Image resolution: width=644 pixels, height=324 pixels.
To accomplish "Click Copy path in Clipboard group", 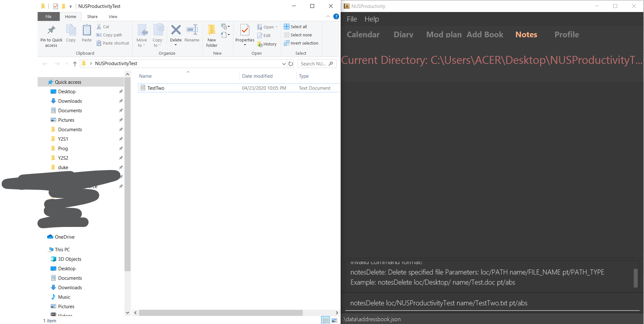I will tap(109, 35).
